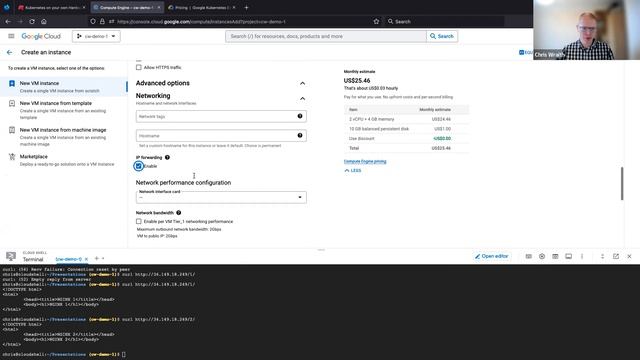Click help icon next to Network tags
640x360 pixels.
click(x=300, y=116)
